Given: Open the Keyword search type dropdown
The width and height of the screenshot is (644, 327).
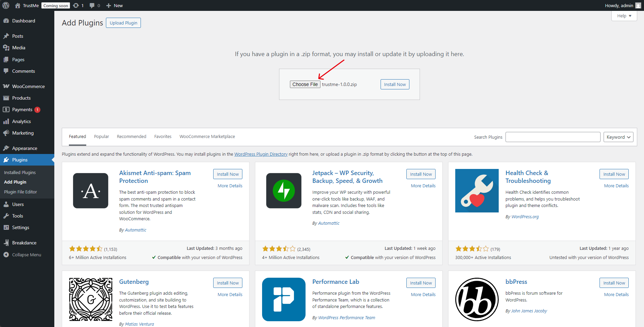Looking at the screenshot, I should 618,137.
